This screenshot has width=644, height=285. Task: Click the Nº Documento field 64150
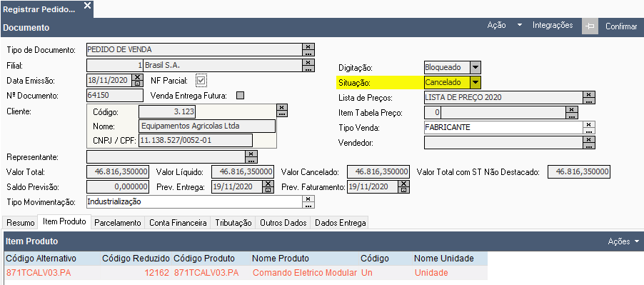115,95
